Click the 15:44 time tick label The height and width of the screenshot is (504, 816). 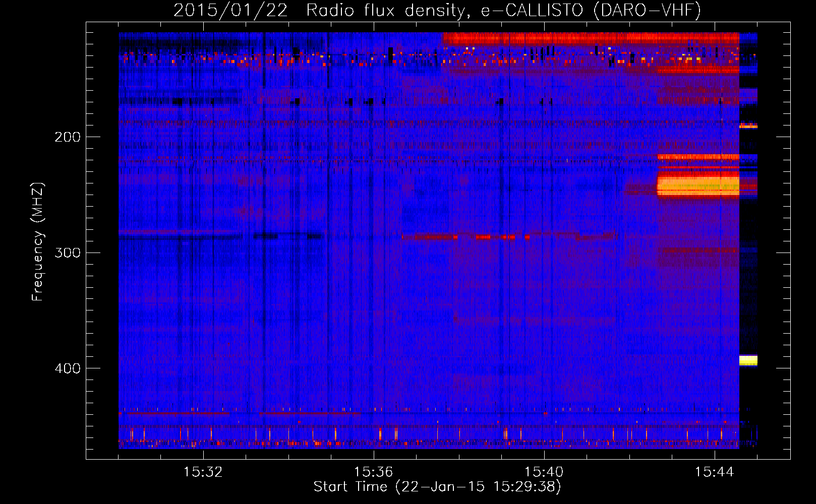[715, 472]
